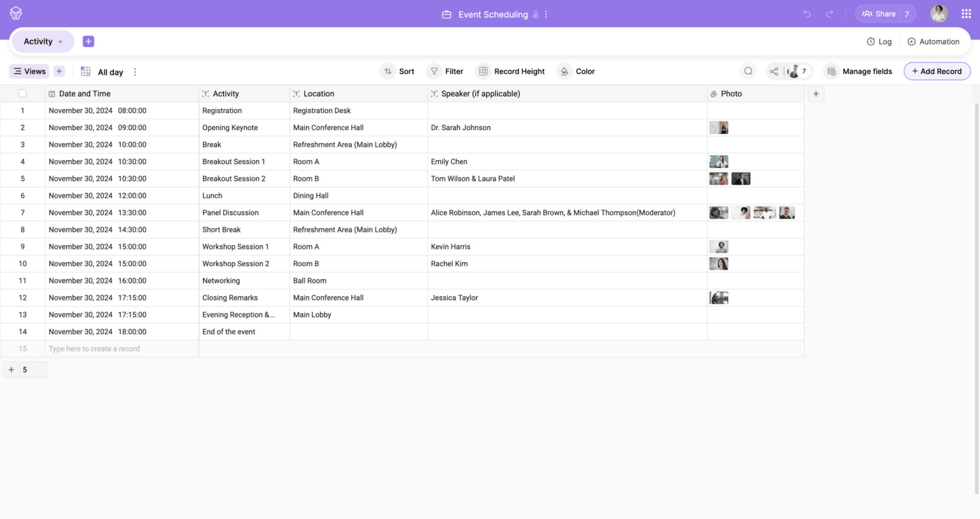Add a new field column plus
Screen dimensions: 980x519
point(815,94)
